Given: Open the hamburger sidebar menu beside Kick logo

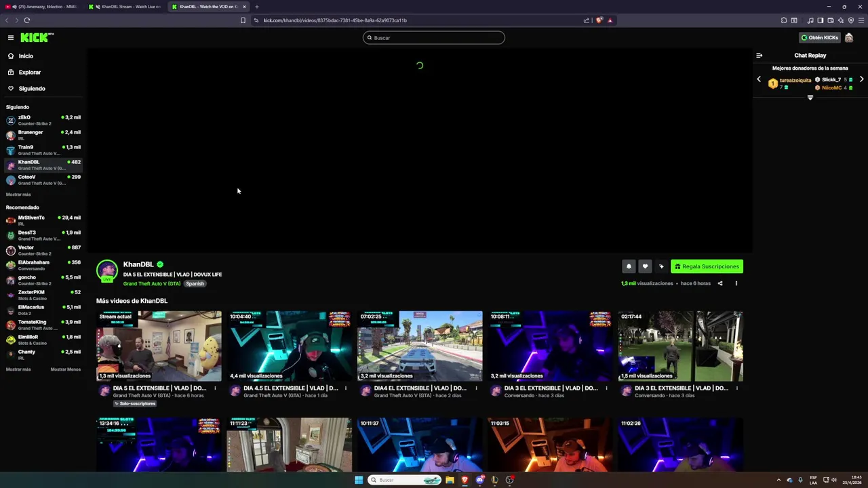Looking at the screenshot, I should click(11, 38).
